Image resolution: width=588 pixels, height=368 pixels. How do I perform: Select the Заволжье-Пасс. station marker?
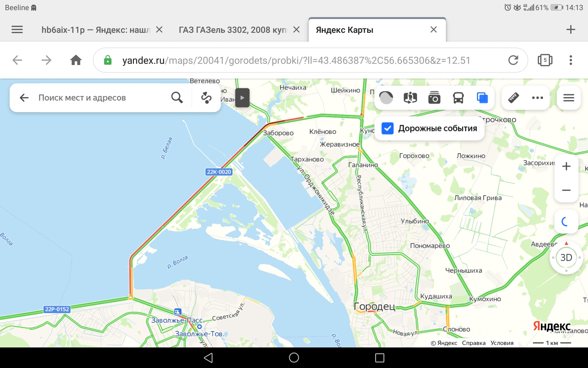pos(178,312)
